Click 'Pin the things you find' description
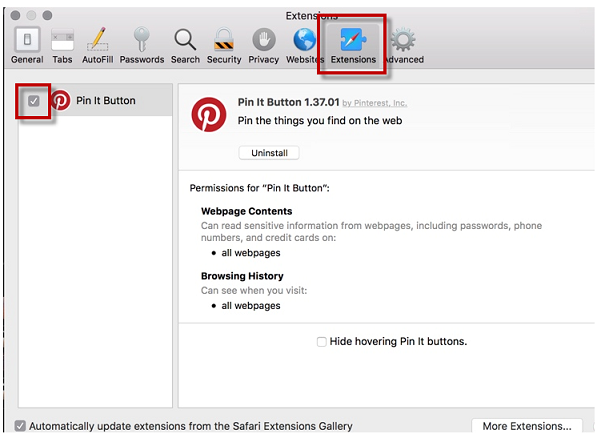This screenshot has height=442, width=601. (320, 120)
